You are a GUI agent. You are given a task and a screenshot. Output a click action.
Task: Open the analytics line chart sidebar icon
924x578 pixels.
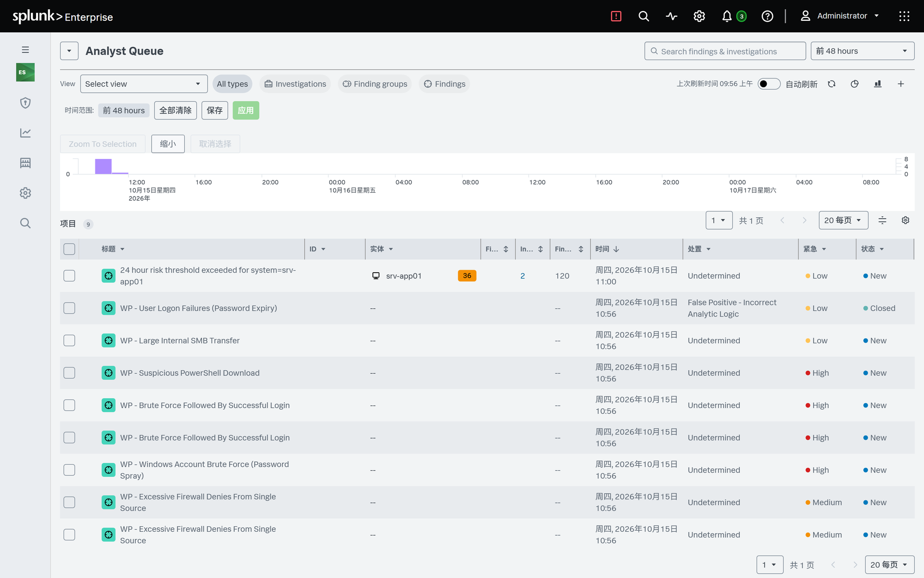[26, 132]
